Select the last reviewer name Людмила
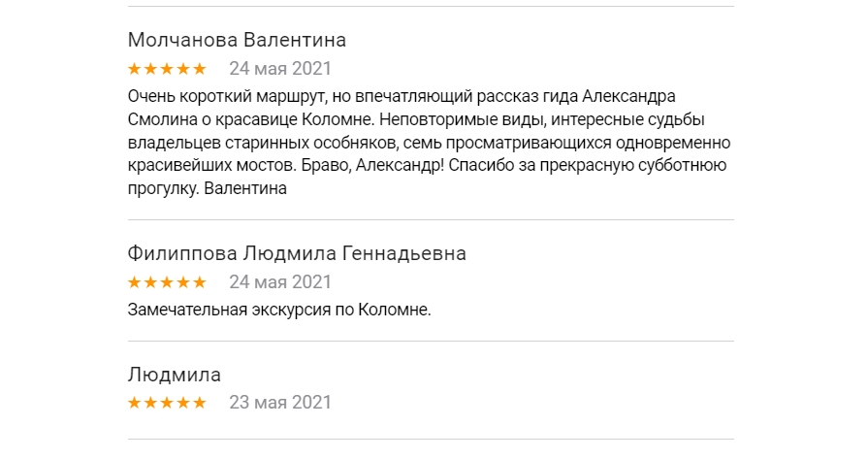 coord(175,375)
